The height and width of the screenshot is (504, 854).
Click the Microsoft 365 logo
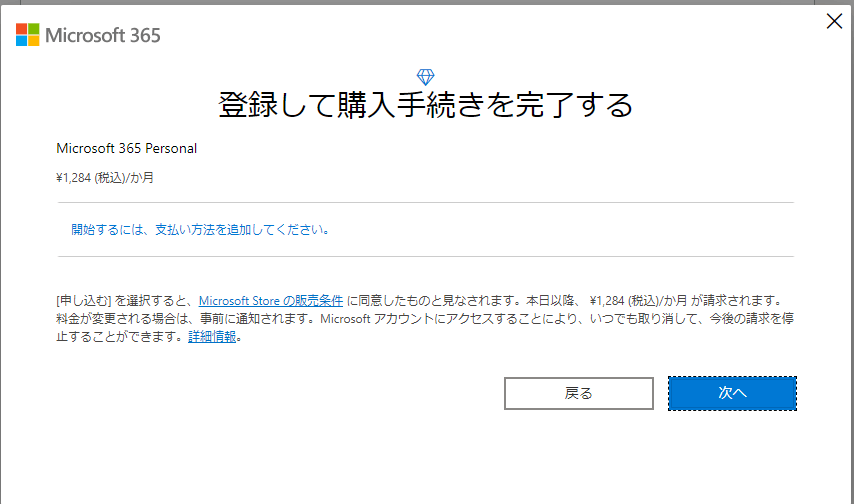[88, 35]
